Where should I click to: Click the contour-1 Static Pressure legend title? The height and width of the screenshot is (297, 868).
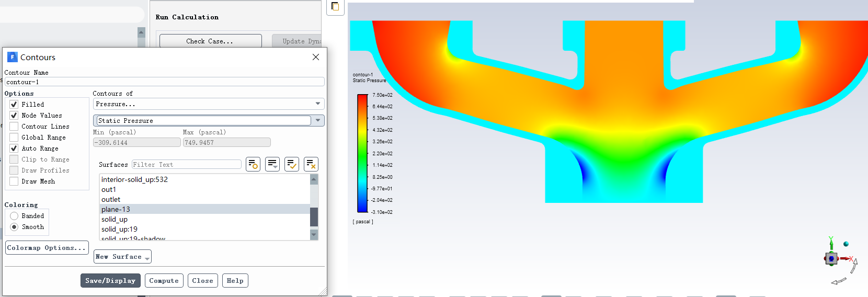point(369,77)
